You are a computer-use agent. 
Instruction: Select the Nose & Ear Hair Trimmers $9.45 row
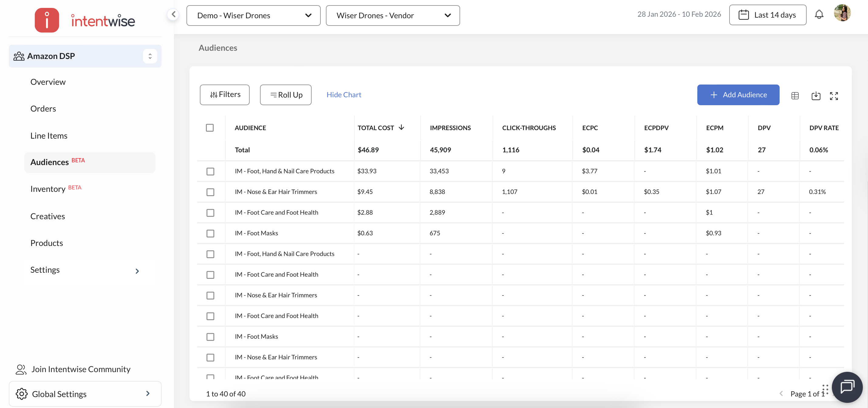tap(210, 192)
